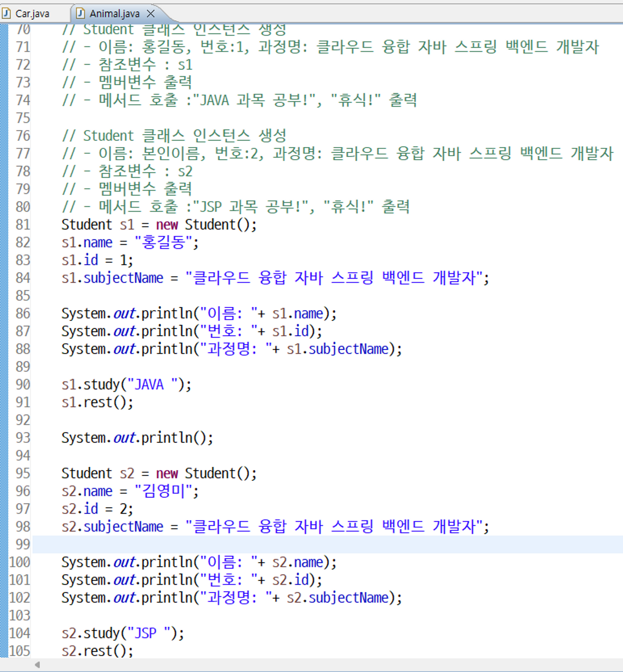Click the horizontal scrollbar left arrow

point(37,665)
